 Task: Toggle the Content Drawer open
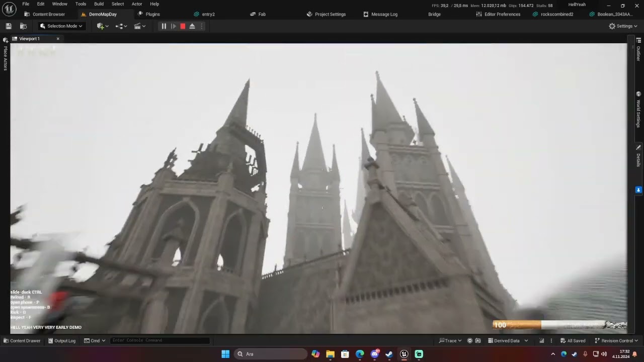[22, 340]
